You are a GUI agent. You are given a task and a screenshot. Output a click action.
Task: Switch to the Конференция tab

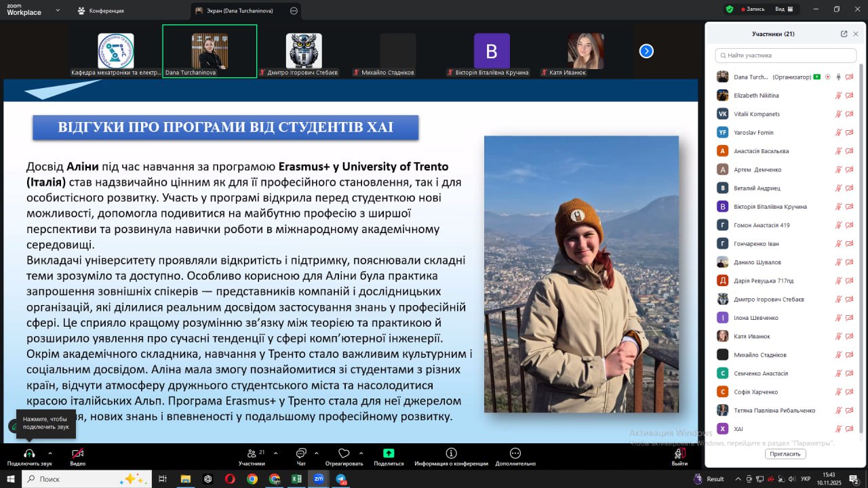[x=102, y=11]
